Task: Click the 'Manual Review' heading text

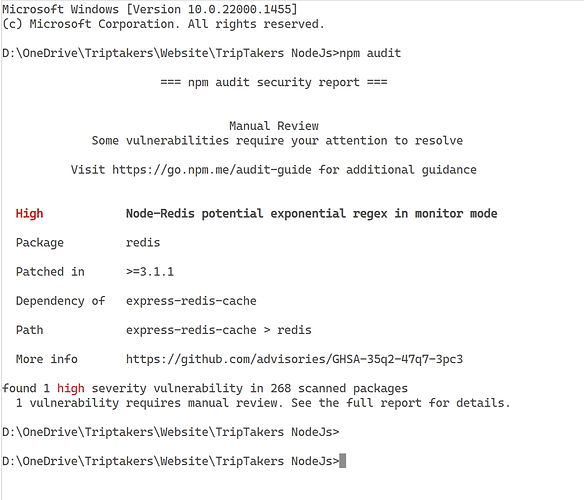Action: coord(274,126)
